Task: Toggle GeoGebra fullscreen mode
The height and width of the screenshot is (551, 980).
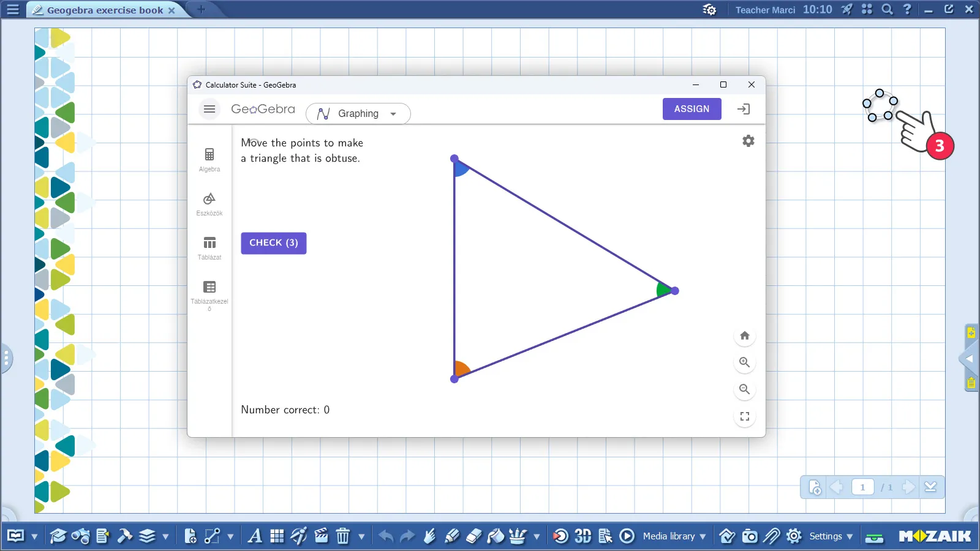Action: [x=744, y=416]
